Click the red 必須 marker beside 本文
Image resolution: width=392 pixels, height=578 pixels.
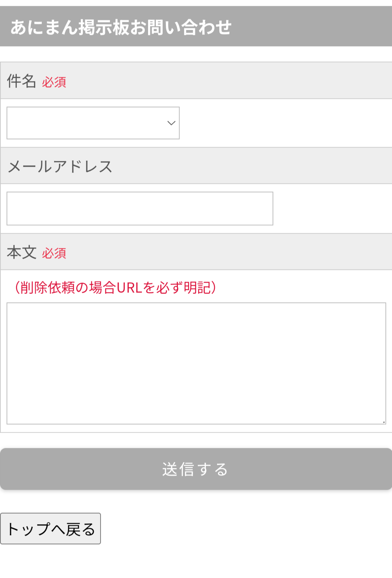(x=54, y=254)
